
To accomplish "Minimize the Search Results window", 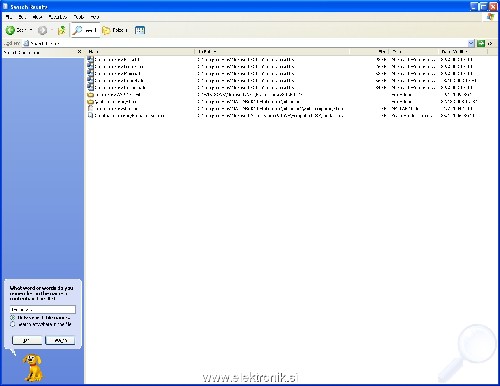I will click(474, 6).
